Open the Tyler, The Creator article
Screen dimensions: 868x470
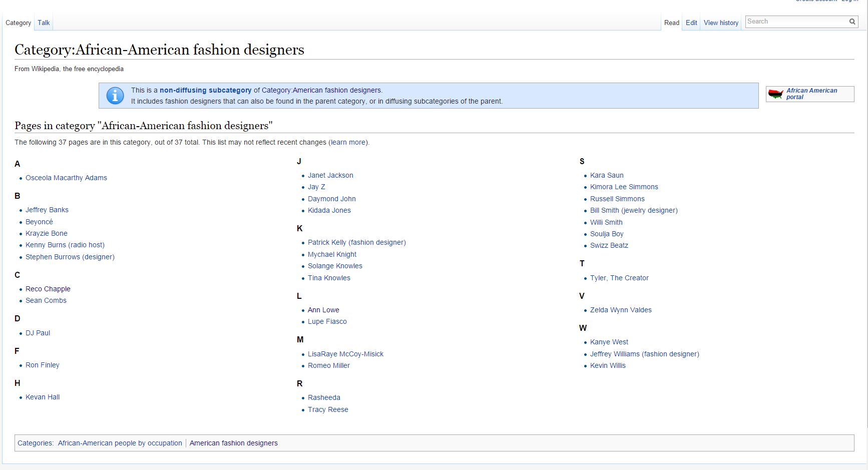click(619, 278)
